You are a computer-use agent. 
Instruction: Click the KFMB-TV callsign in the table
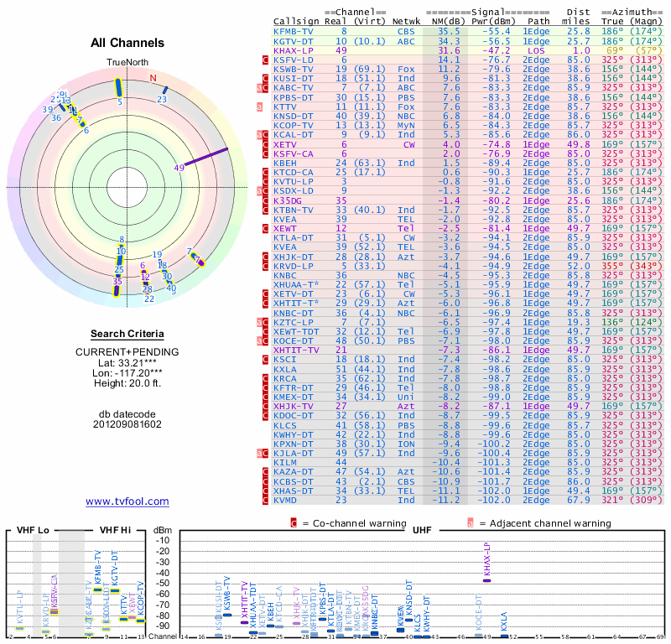[x=294, y=32]
